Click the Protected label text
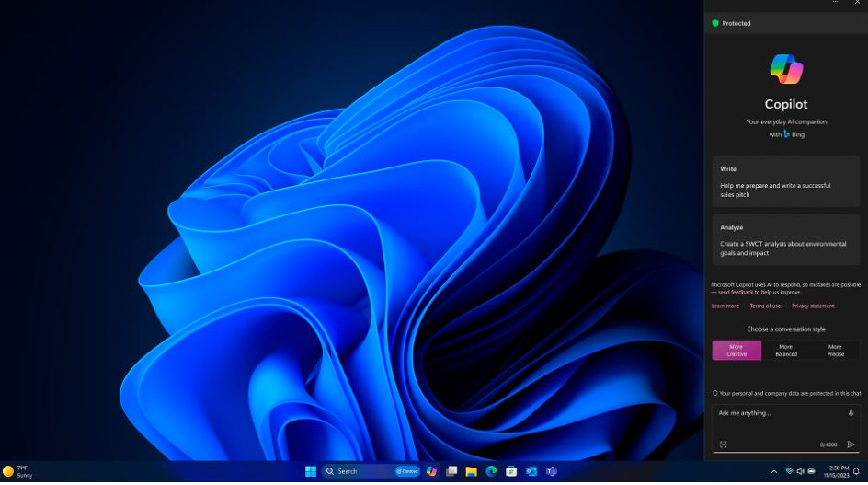This screenshot has height=485, width=868. click(737, 23)
